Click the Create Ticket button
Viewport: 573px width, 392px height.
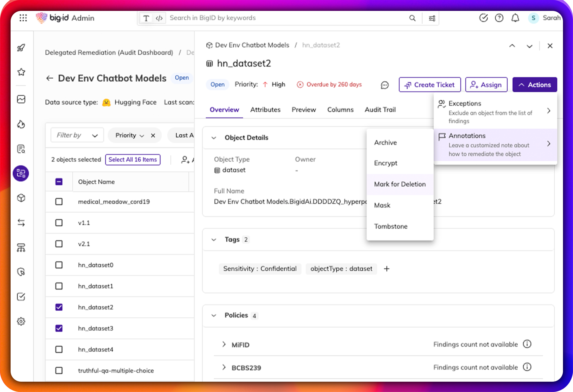tap(429, 85)
